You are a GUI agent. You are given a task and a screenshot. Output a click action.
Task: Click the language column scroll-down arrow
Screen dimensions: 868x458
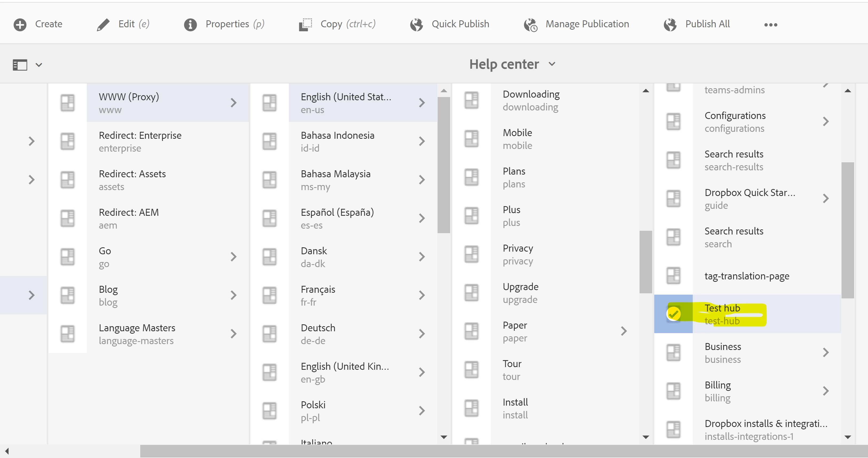pyautogui.click(x=444, y=437)
